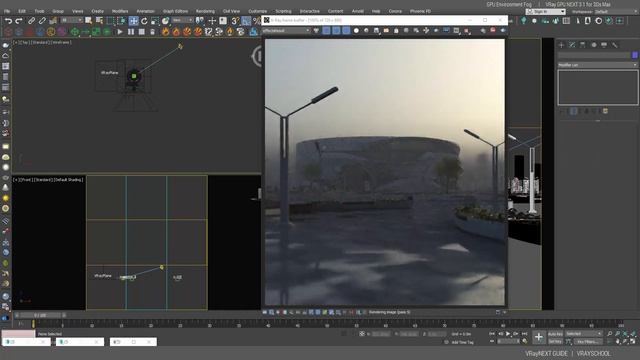The image size is (640, 360).
Task: Click Zoom Extents All Selected icon
Action: [633, 334]
